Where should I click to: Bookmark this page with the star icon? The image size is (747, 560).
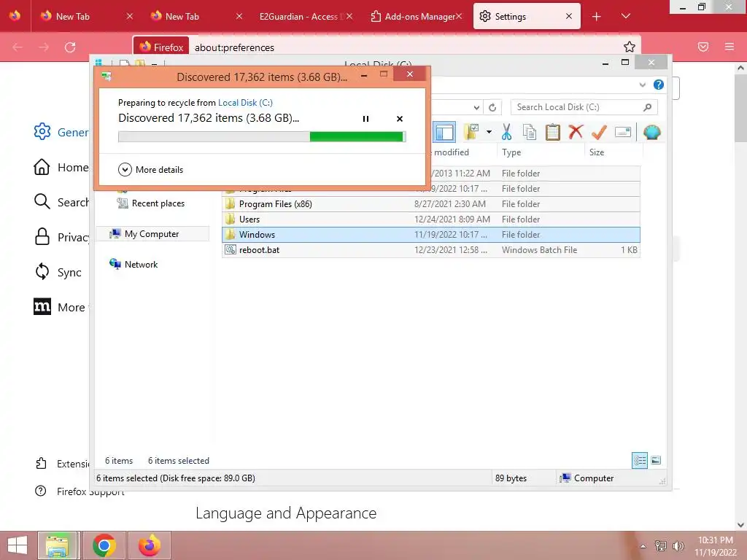[x=630, y=47]
